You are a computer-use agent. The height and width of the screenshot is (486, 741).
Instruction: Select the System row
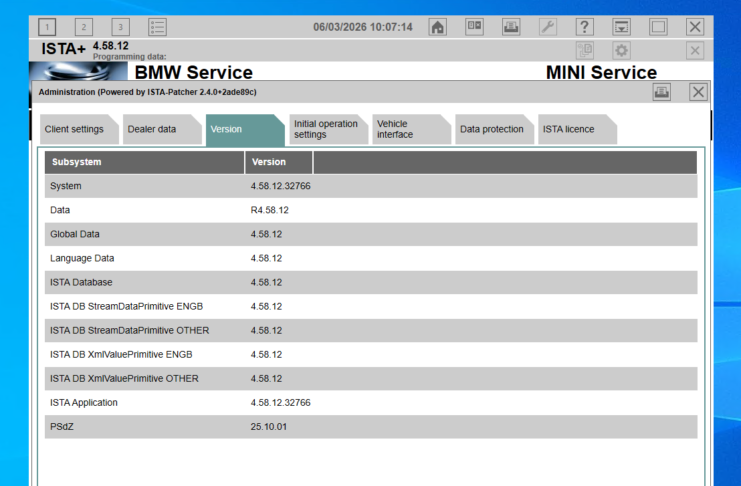(371, 186)
